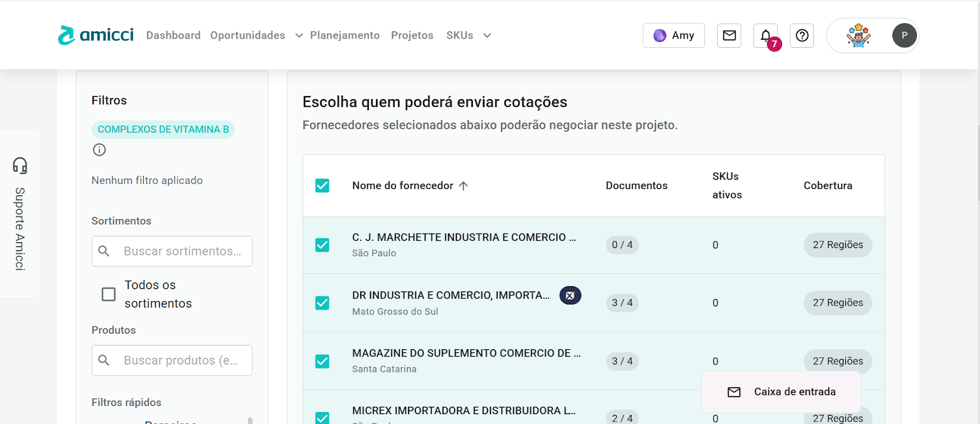Click the Suporte Amicci headset icon
Screen dimensions: 980x424
pos(20,165)
